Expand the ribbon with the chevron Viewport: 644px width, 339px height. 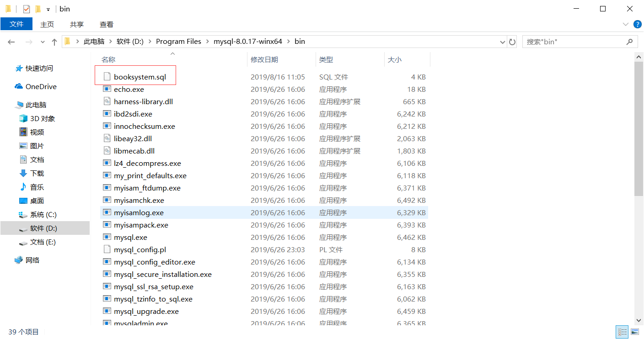pyautogui.click(x=626, y=24)
